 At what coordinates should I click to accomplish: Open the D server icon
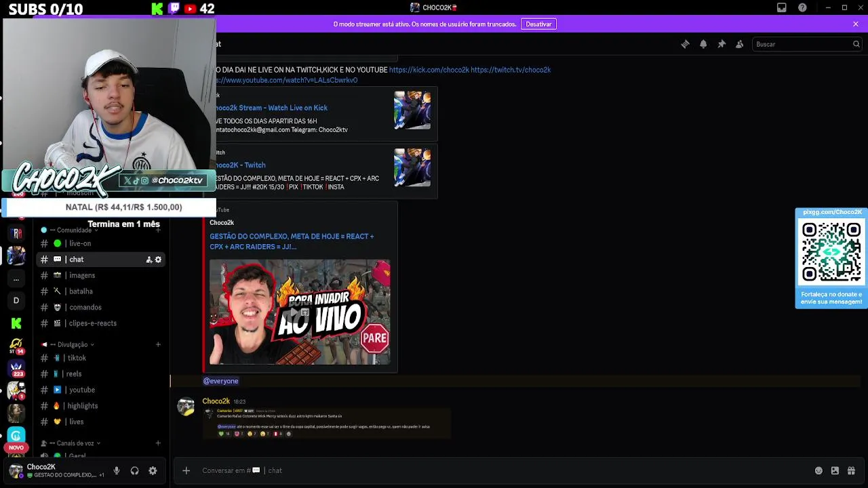click(x=16, y=300)
